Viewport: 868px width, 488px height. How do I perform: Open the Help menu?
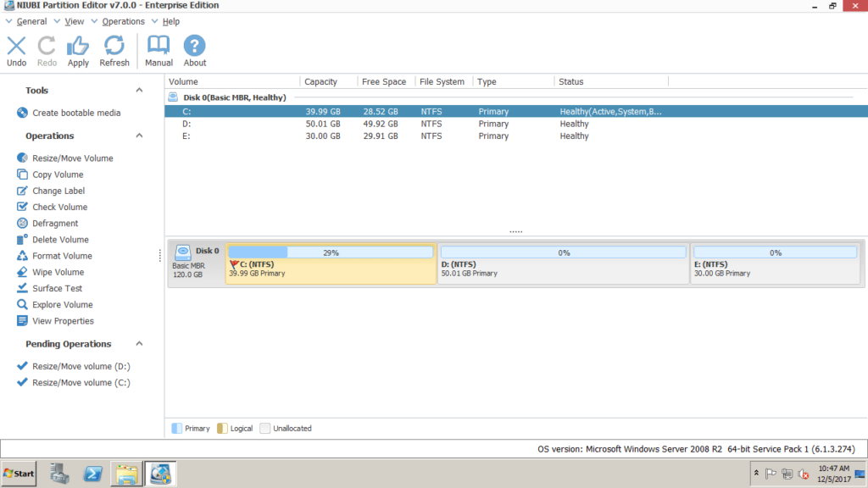click(x=170, y=21)
